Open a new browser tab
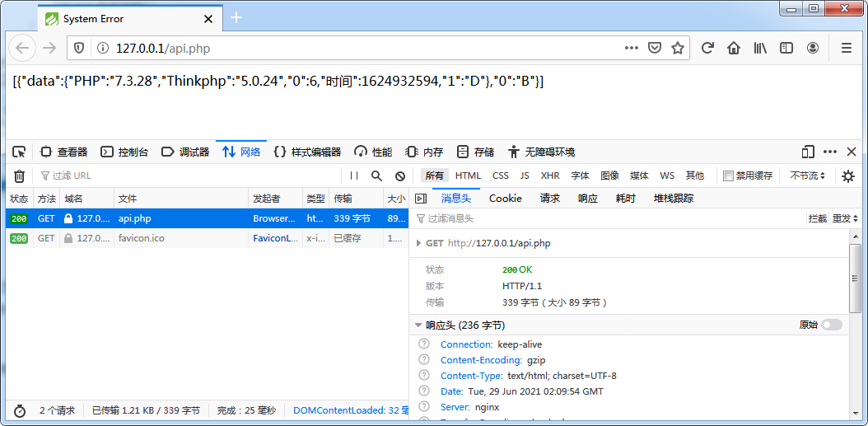 (236, 18)
